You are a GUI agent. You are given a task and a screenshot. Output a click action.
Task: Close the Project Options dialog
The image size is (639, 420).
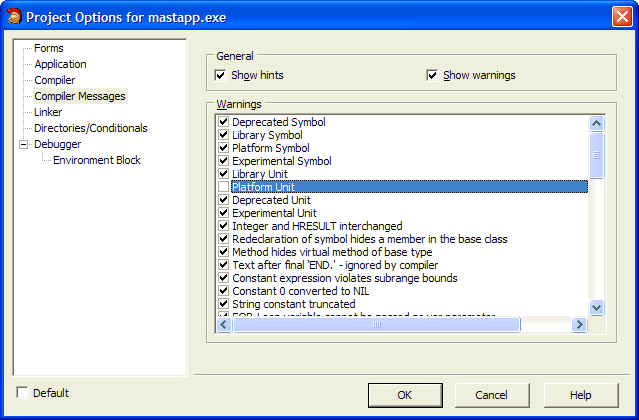[620, 16]
